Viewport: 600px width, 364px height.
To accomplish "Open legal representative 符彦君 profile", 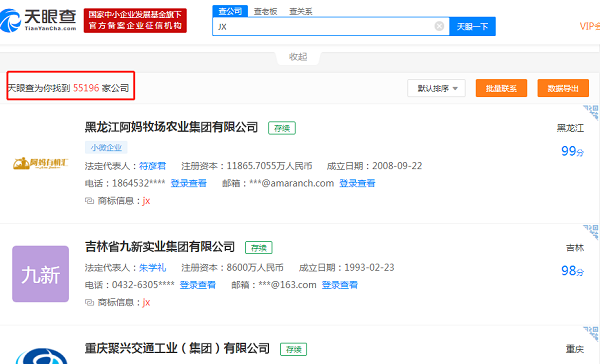I will point(152,166).
